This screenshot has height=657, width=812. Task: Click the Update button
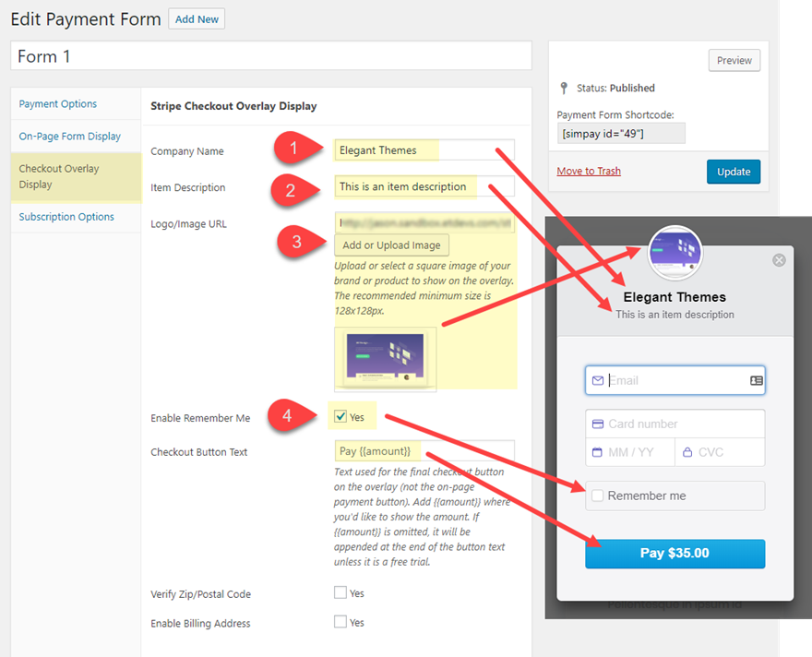734,172
